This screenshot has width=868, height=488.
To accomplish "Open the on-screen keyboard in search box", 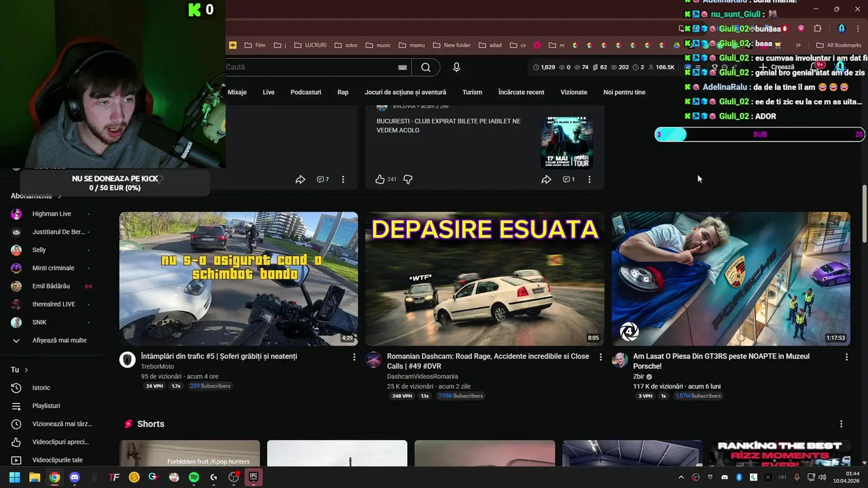I will pos(402,67).
